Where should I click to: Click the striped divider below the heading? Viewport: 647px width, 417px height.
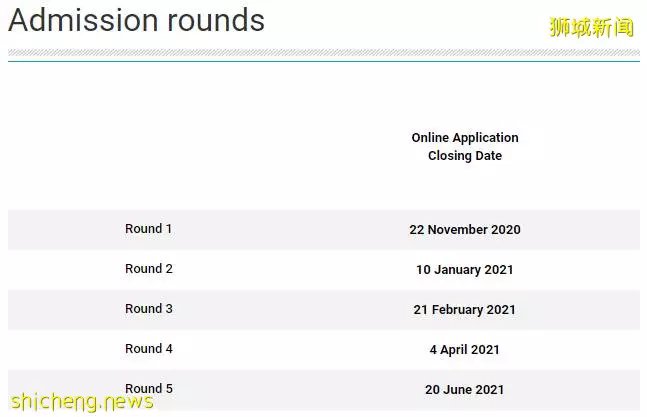(324, 53)
